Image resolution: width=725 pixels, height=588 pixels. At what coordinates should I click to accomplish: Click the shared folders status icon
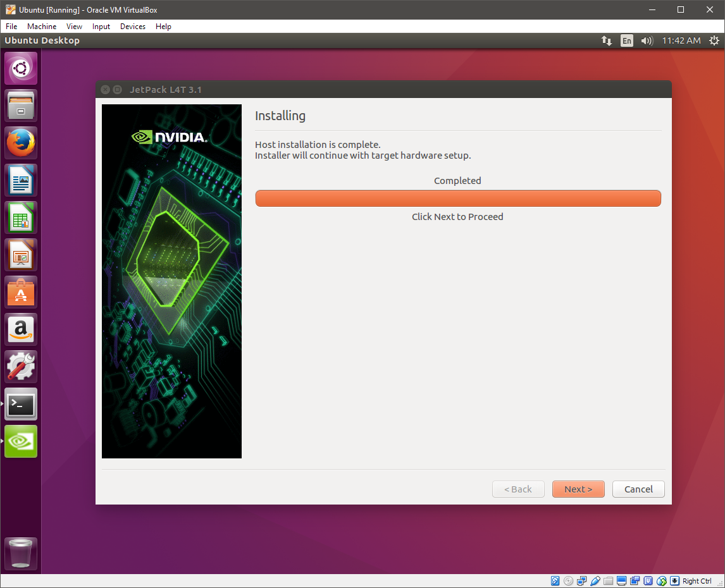click(609, 581)
